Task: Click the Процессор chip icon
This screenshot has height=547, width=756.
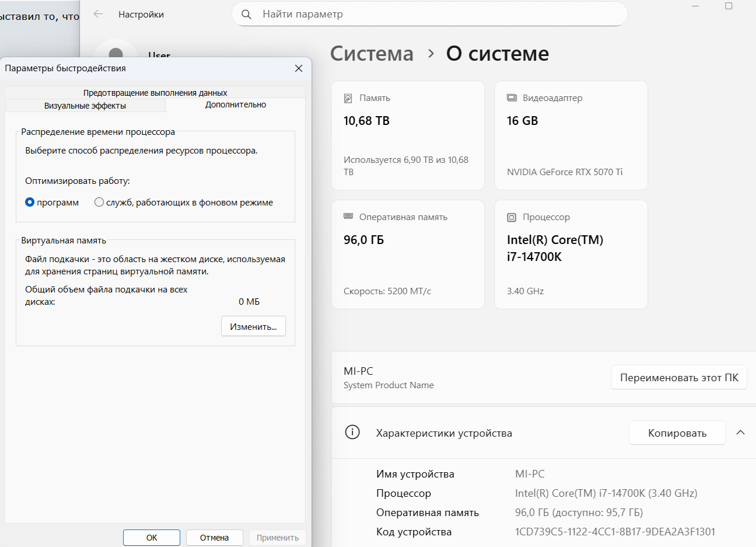Action: pos(512,217)
